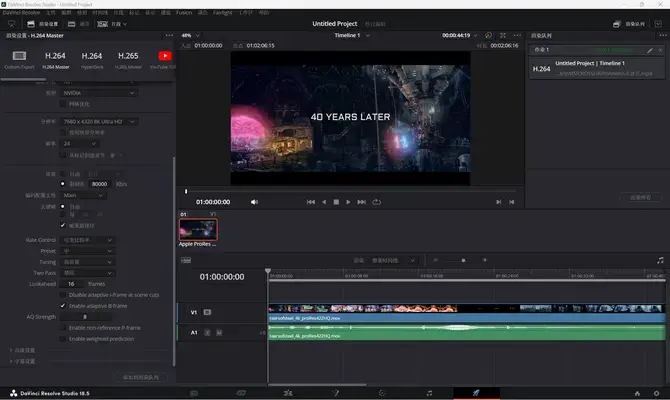
Task: Toggle loop playback icon
Action: (x=376, y=202)
